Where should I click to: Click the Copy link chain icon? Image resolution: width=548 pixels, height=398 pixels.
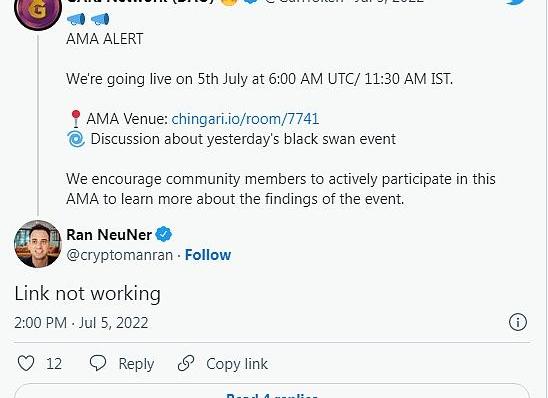pos(186,363)
